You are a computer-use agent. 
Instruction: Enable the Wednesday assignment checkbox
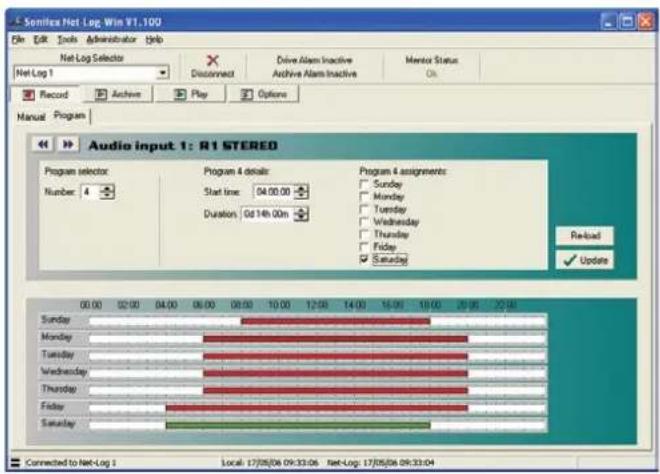tap(364, 222)
